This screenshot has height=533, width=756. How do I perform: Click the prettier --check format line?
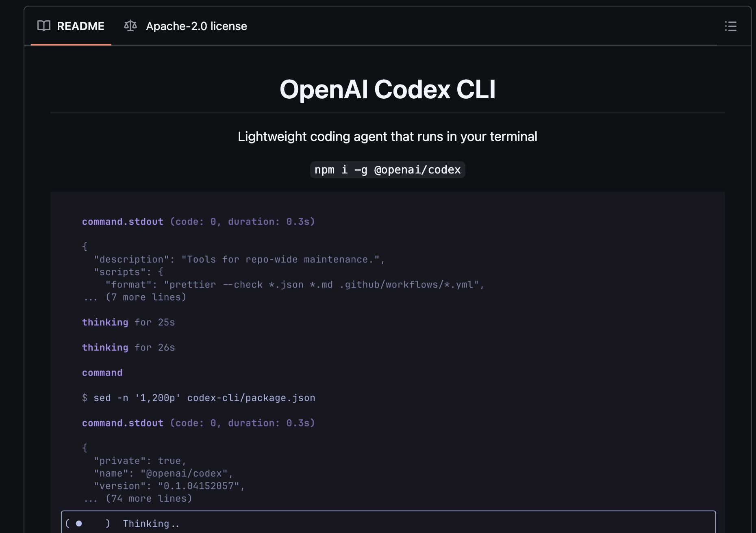[295, 285]
